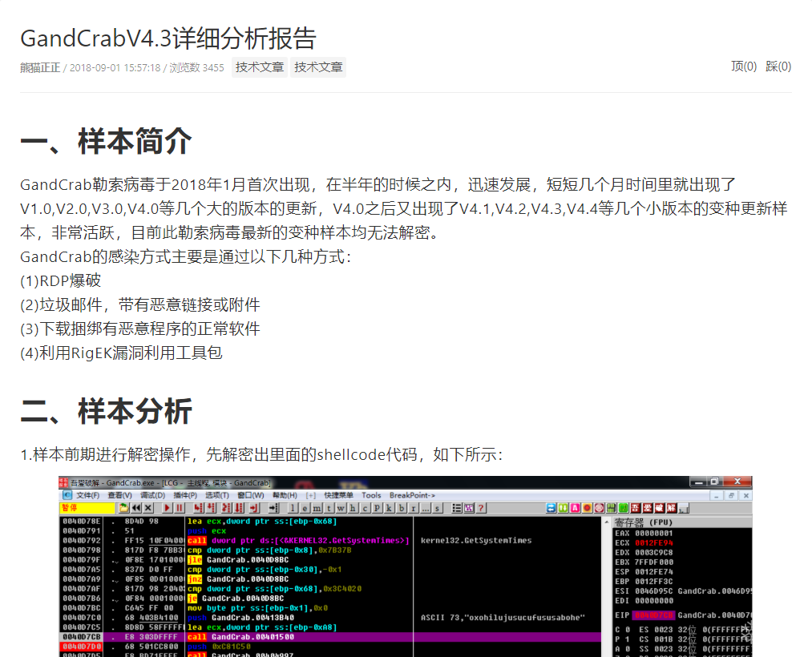Click the target bullseye plugin icon

click(599, 508)
